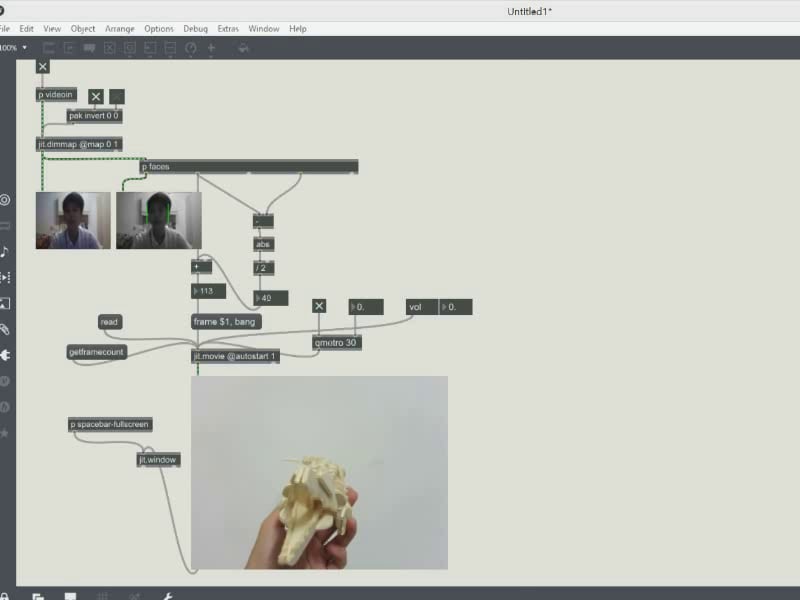The width and height of the screenshot is (800, 600).
Task: Open the images browser in left sidebar
Action: pos(5,304)
